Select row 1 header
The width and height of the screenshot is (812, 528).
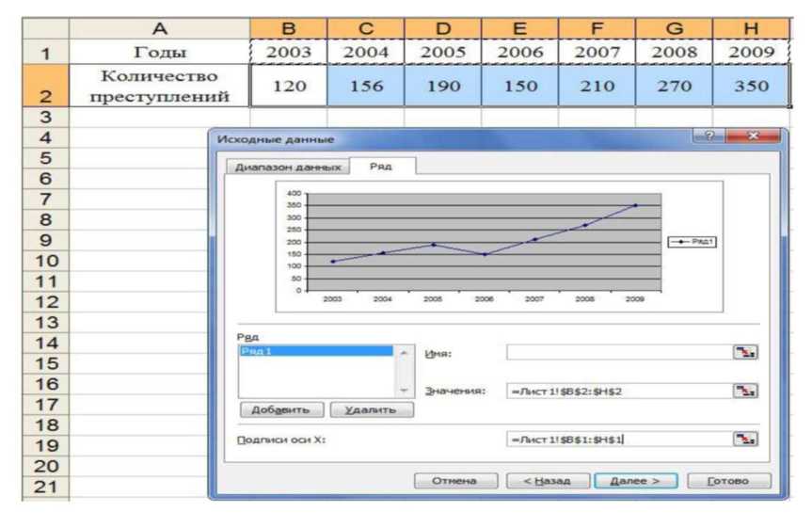[45, 52]
